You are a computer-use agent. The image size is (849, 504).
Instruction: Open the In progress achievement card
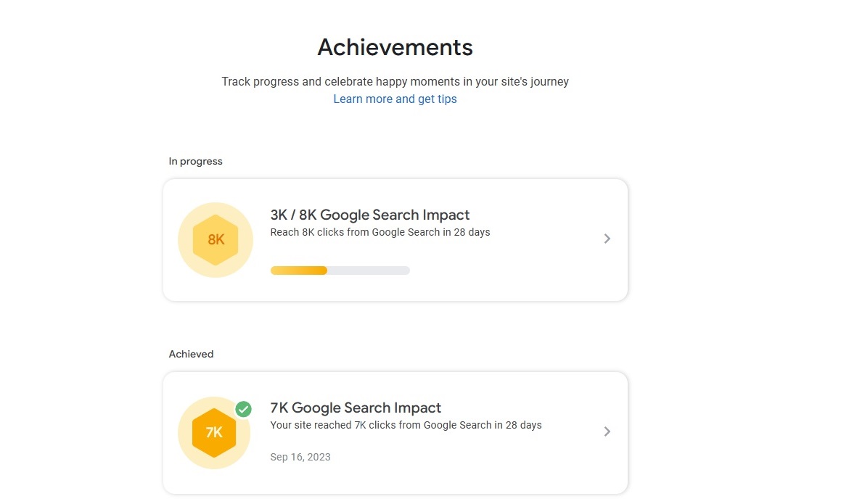395,239
